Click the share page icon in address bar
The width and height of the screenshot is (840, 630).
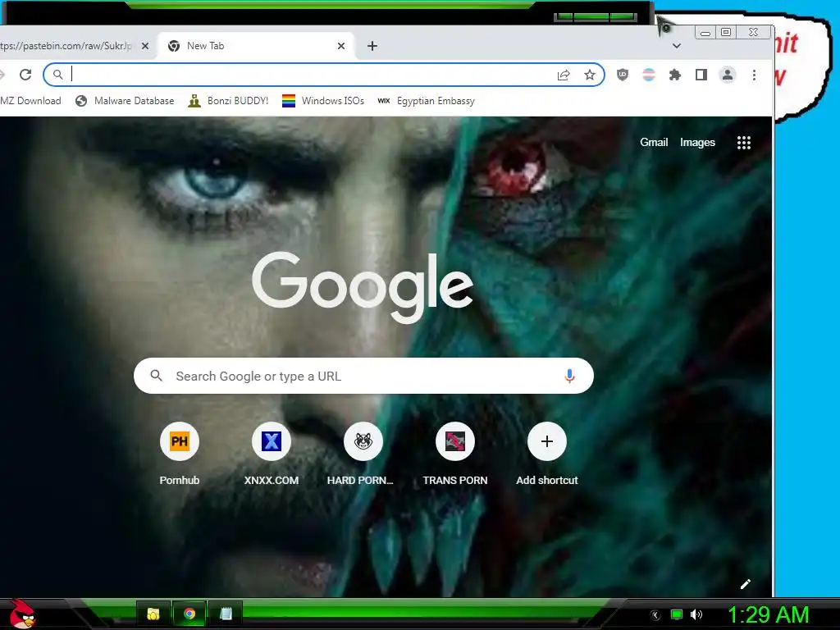[x=564, y=75]
